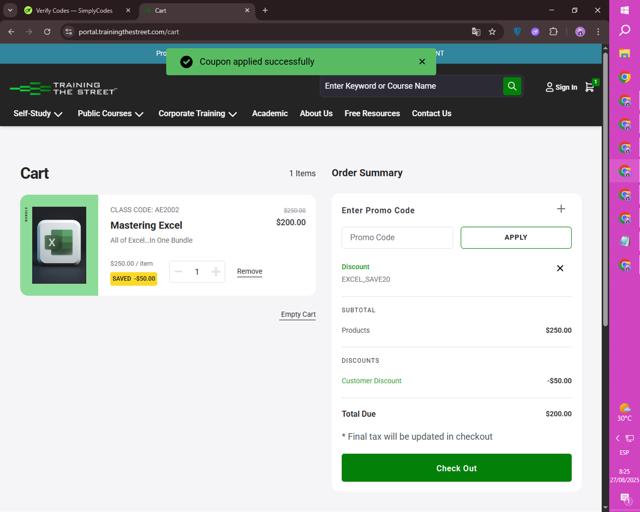Viewport: 640px width, 512px height.
Task: Open Free Resources menu item
Action: coord(372,114)
